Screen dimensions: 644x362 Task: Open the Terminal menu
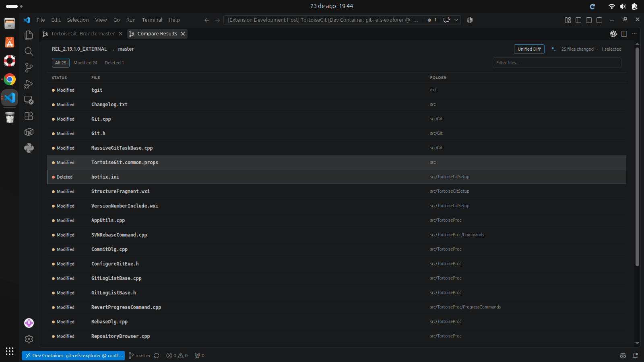[x=152, y=20]
